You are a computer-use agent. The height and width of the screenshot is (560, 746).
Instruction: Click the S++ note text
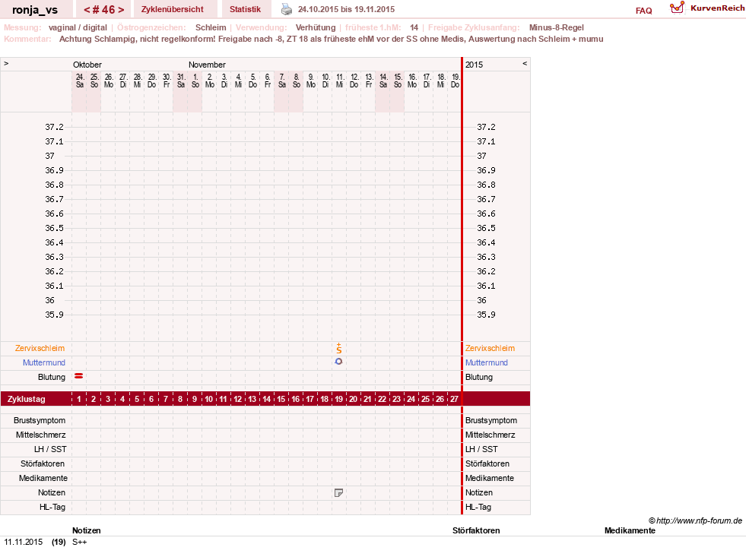(79, 542)
